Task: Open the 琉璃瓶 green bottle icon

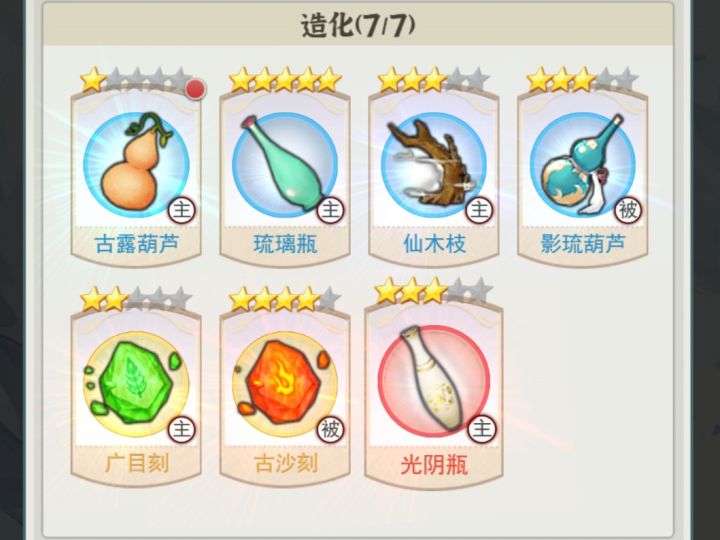Action: pos(285,164)
